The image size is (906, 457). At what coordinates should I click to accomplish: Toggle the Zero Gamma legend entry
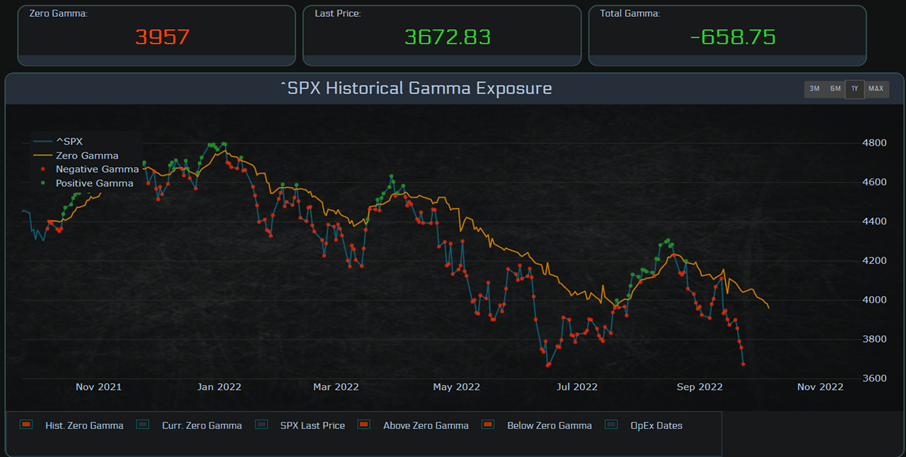[x=76, y=155]
